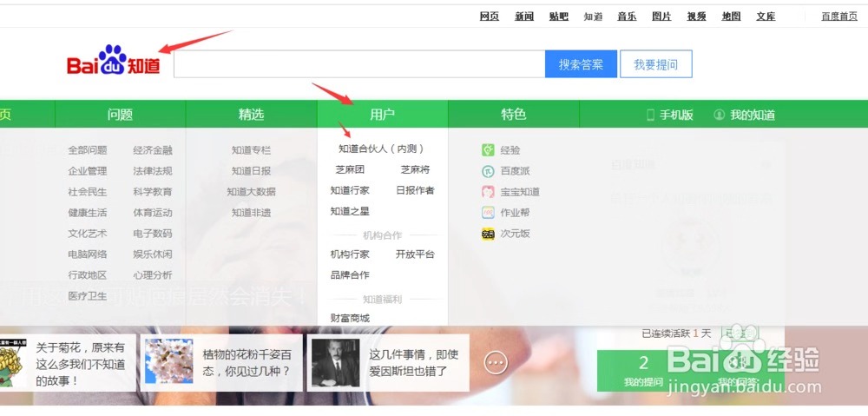
Task: Open the 娱乐休闲 category
Action: (153, 254)
